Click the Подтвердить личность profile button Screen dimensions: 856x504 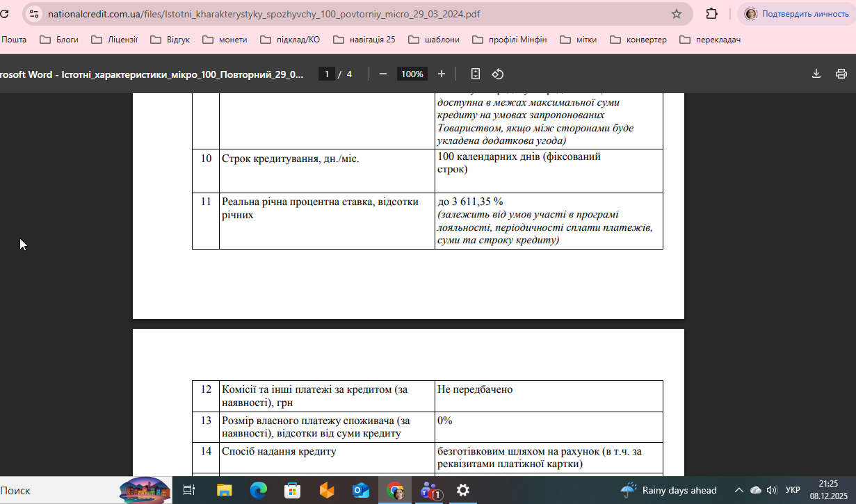pos(798,14)
